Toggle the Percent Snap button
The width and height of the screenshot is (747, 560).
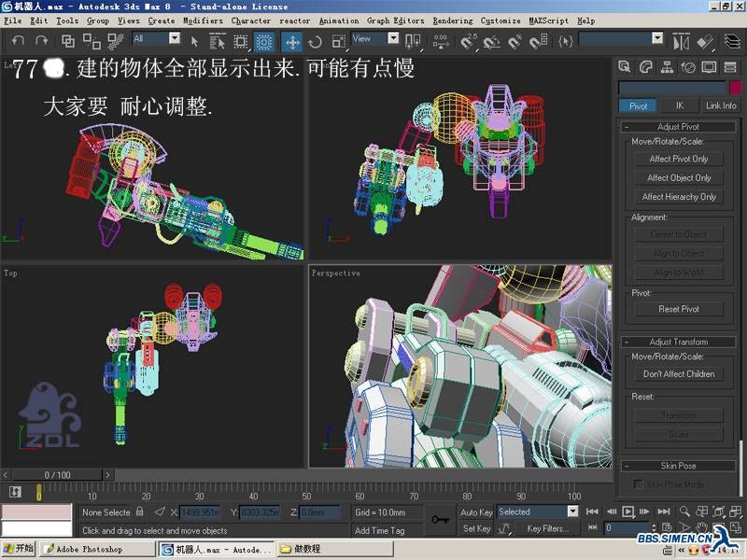click(514, 42)
